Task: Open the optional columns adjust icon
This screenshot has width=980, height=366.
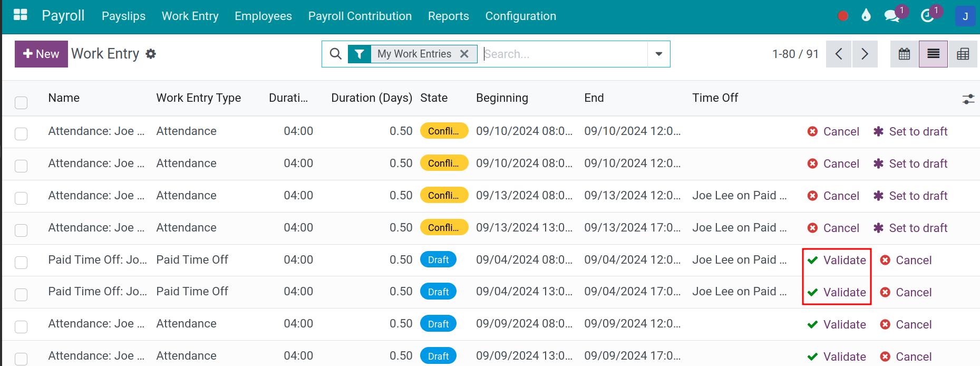Action: click(968, 99)
